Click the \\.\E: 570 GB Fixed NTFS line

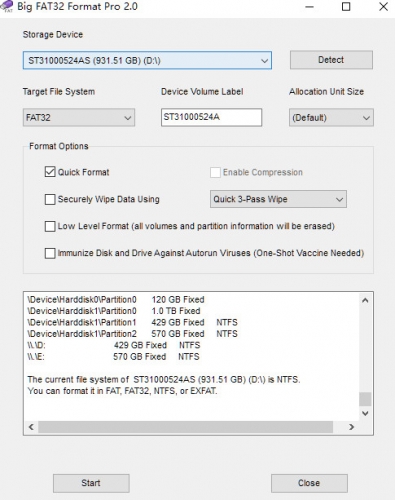[x=113, y=357]
